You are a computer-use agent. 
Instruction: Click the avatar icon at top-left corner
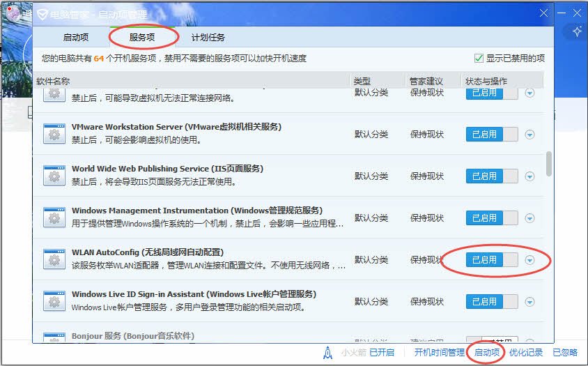point(13,13)
